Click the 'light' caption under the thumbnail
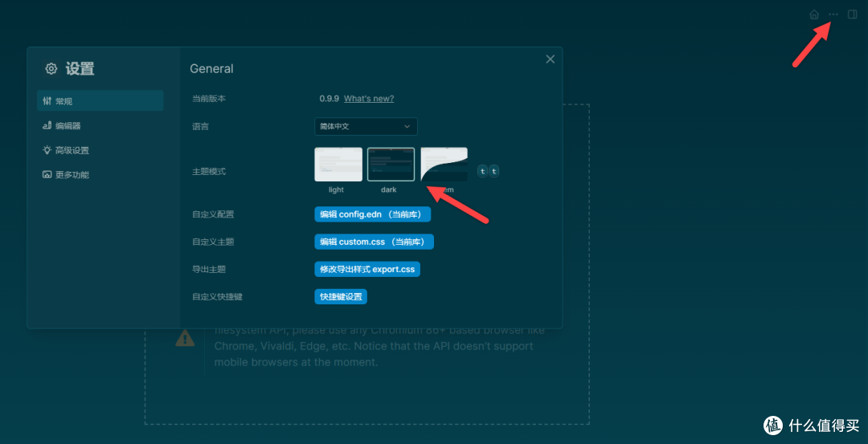The width and height of the screenshot is (868, 444). (336, 189)
